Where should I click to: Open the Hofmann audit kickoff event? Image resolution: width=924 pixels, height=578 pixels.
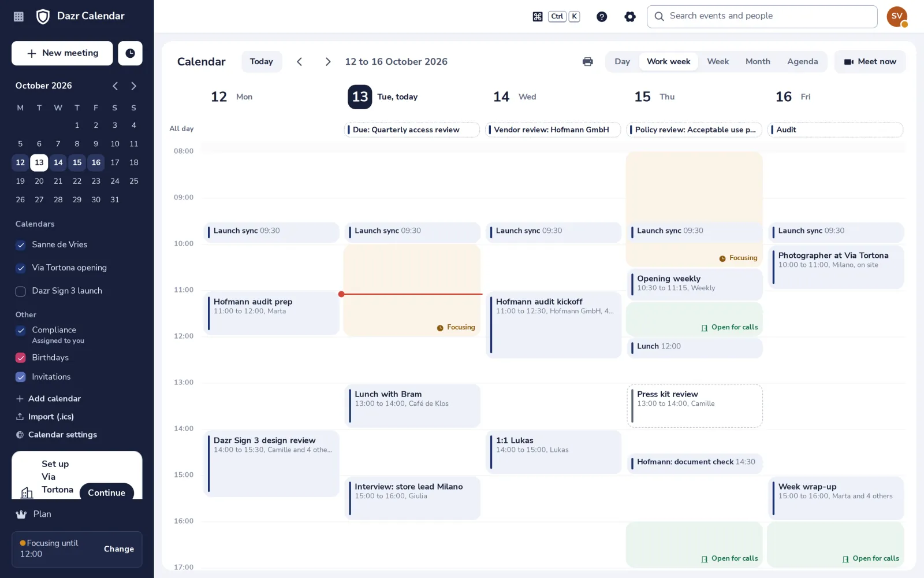tap(553, 325)
